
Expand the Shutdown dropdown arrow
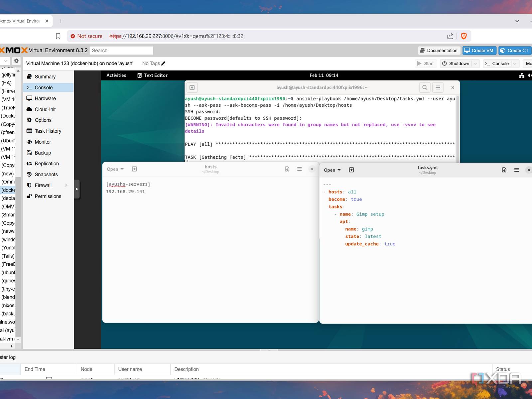coord(475,64)
